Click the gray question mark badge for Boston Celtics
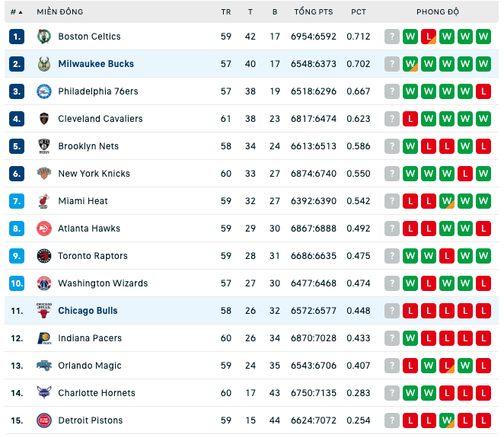Screen dimensions: 504x438 click(x=392, y=37)
